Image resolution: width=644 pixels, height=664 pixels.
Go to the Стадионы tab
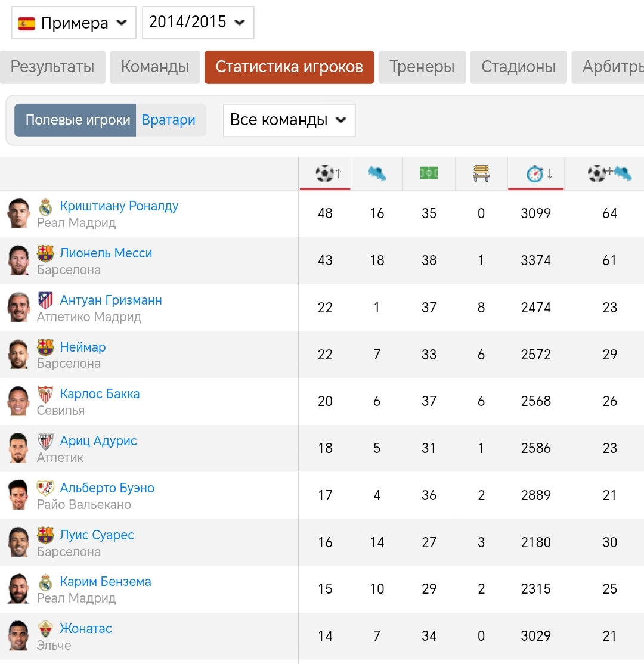point(518,67)
